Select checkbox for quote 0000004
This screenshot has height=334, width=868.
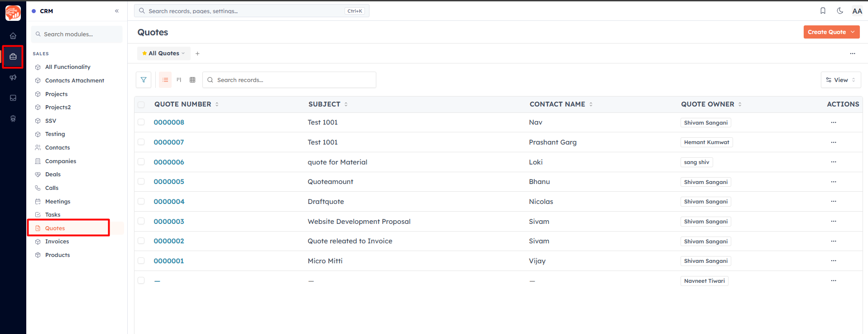click(141, 201)
